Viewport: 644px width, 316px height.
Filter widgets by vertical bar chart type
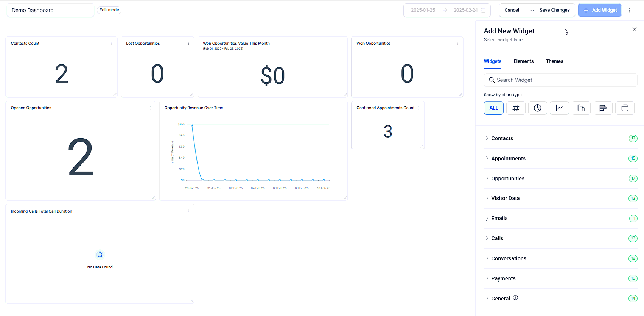581,108
